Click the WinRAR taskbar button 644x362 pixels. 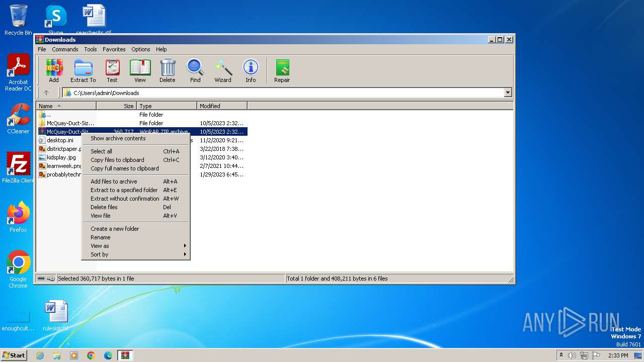pyautogui.click(x=125, y=355)
